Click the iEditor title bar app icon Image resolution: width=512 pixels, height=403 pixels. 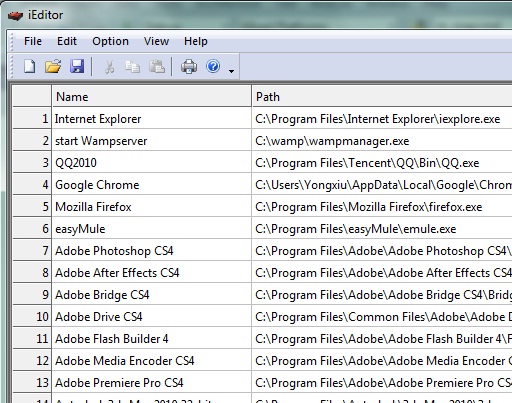tap(15, 15)
